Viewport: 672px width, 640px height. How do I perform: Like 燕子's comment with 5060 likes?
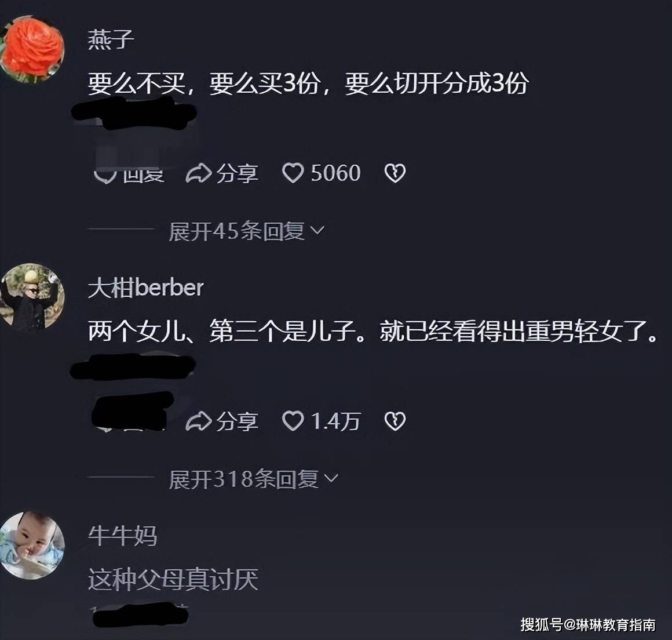[x=322, y=173]
